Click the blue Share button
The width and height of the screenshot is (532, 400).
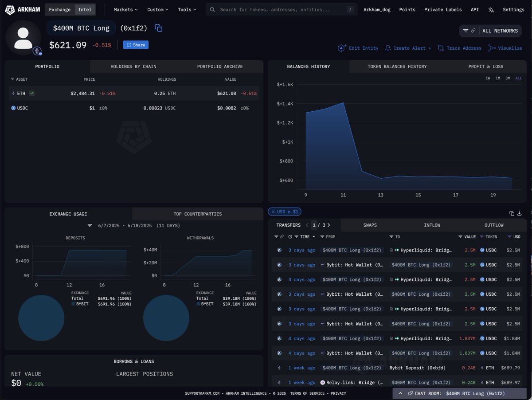(x=136, y=45)
